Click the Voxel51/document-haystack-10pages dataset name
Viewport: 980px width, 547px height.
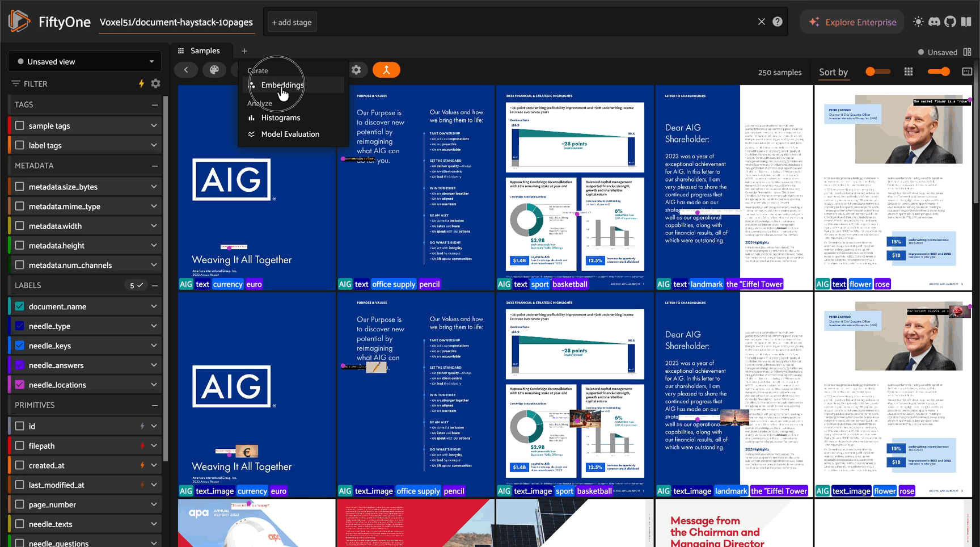pyautogui.click(x=176, y=22)
